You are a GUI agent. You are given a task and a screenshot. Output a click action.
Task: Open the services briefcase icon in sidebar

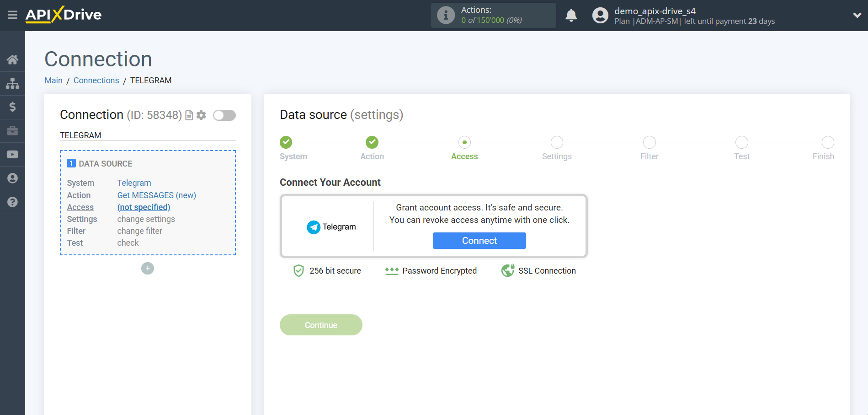[x=12, y=131]
